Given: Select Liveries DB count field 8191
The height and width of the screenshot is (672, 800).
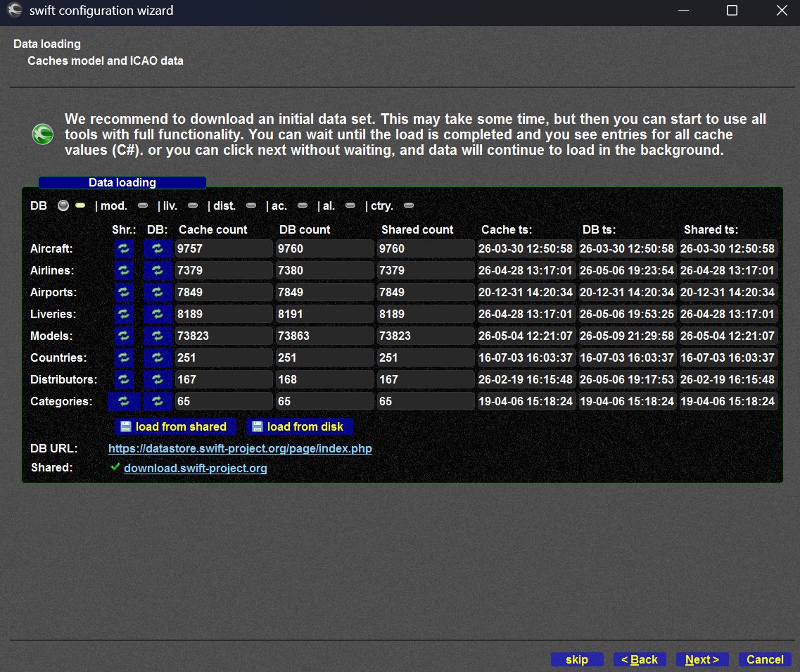Looking at the screenshot, I should [324, 314].
